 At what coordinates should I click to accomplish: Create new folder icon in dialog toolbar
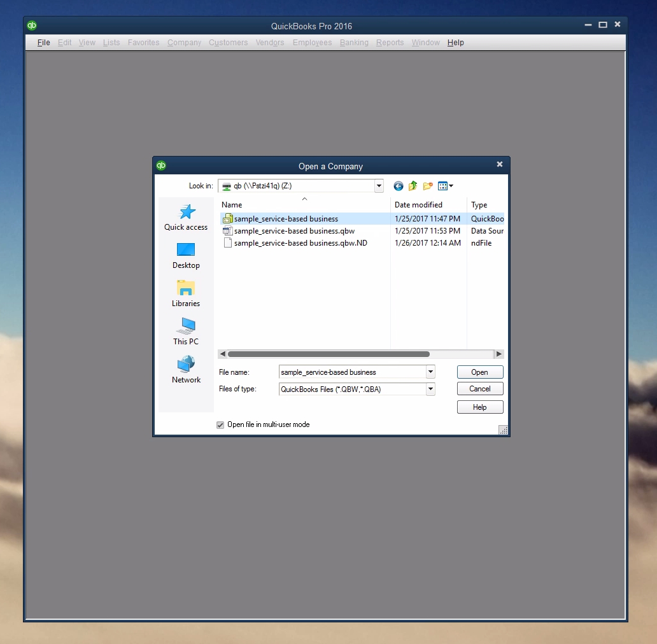click(427, 186)
